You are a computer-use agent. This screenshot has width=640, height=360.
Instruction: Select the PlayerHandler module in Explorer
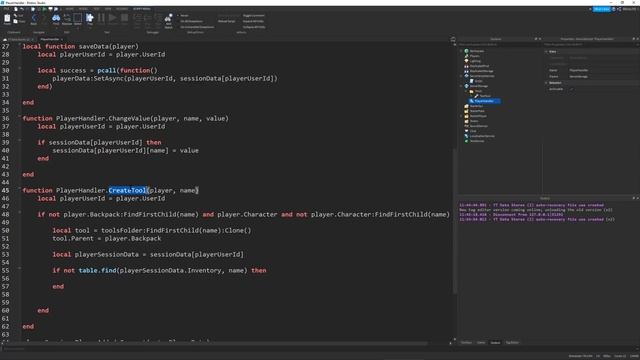(484, 101)
